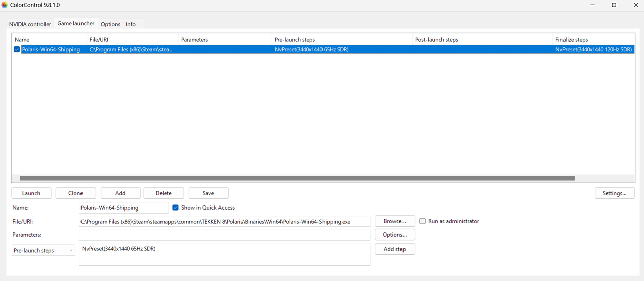Click the Options... button beside Parameters

[395, 235]
